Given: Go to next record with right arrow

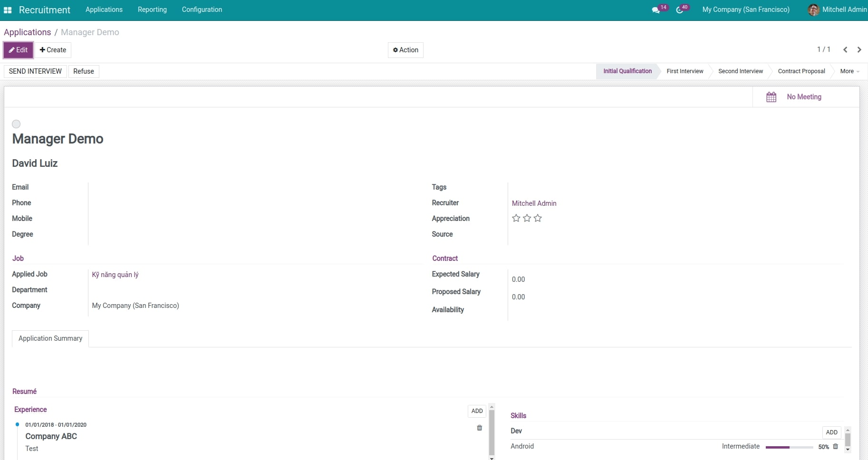Looking at the screenshot, I should tap(859, 49).
